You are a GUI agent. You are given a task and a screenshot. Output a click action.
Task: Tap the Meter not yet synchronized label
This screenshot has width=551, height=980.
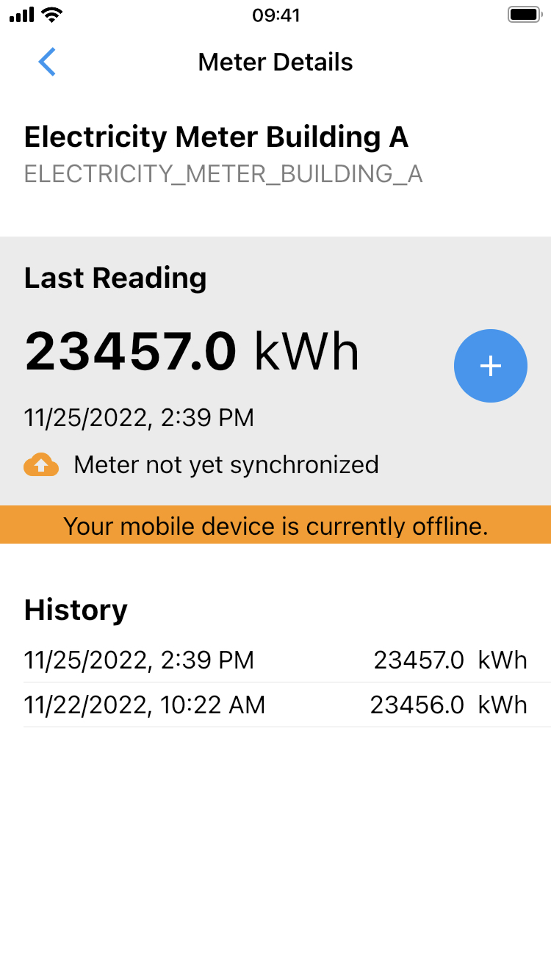point(226,464)
